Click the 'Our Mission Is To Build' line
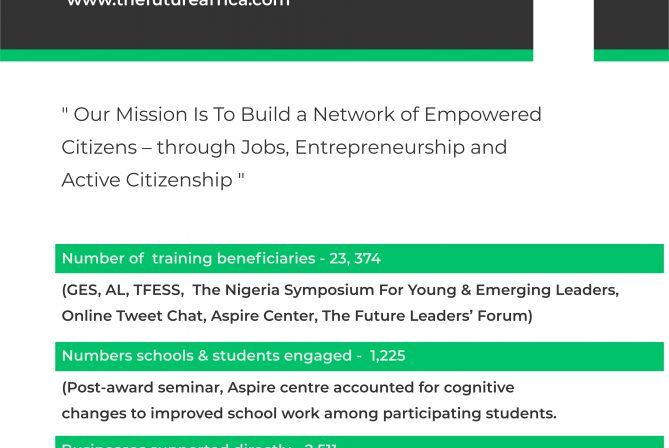 click(x=301, y=115)
